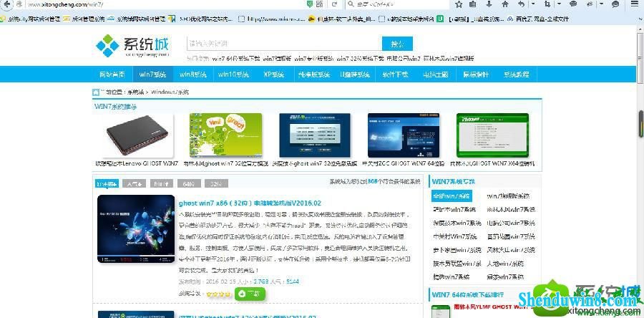Click the 电脑公司win7系统 category link
This screenshot has width=644, height=318.
(x=511, y=223)
